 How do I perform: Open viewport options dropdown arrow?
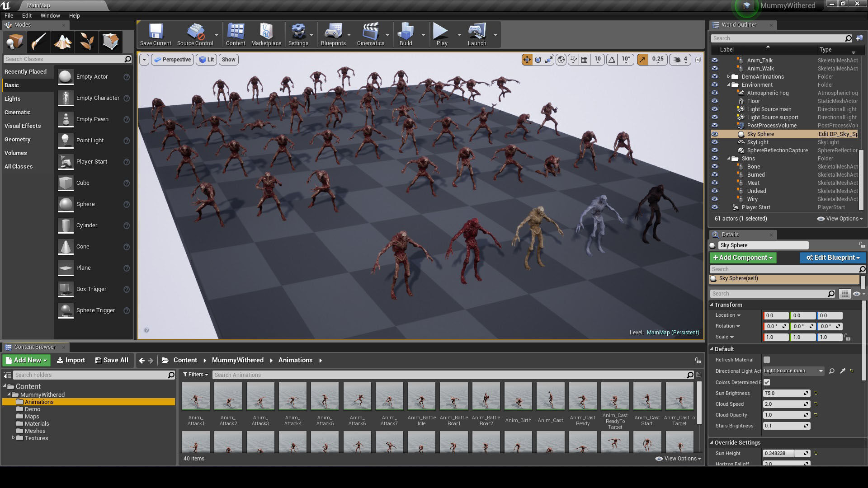tap(144, 60)
